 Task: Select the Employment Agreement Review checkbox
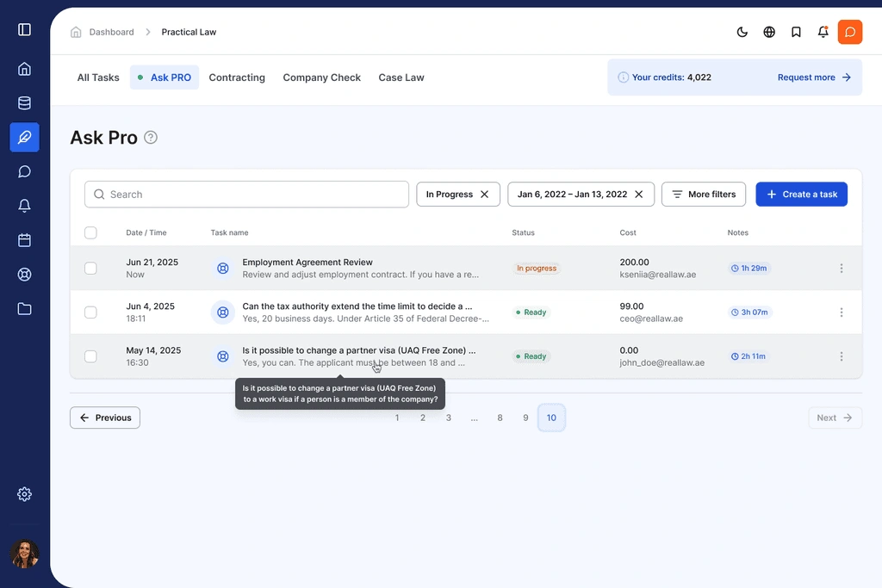(x=90, y=269)
